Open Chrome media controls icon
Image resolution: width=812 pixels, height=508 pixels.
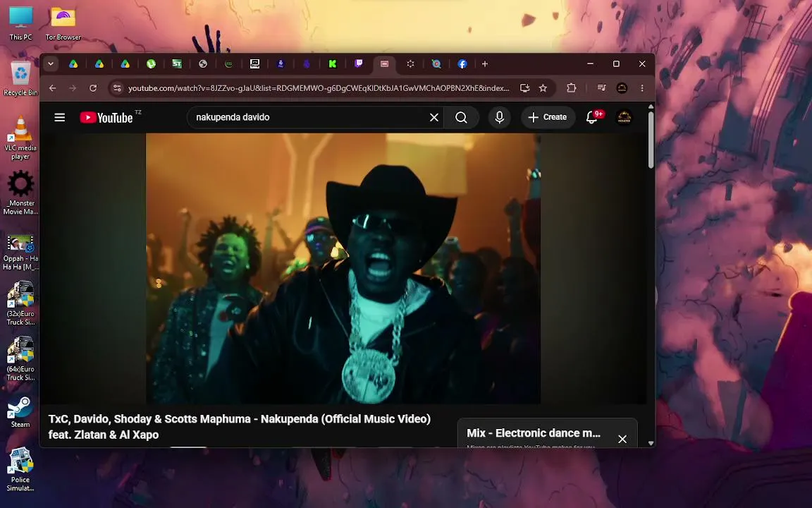click(601, 88)
